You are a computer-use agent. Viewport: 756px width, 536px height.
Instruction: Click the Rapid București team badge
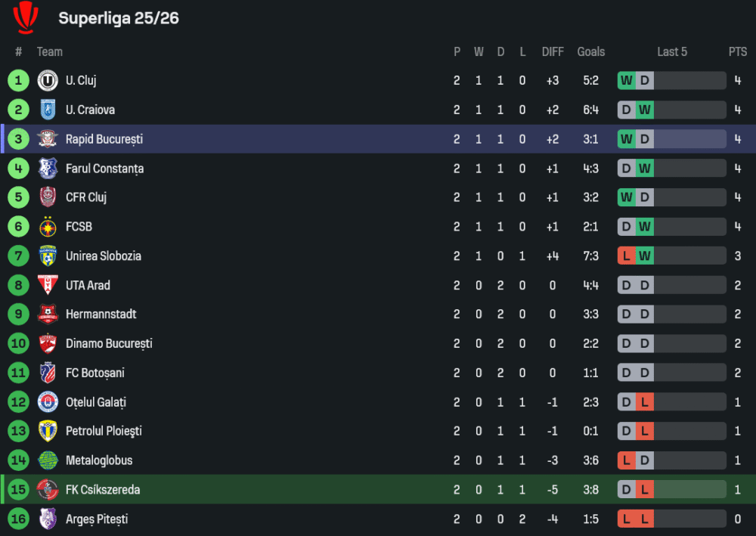(x=48, y=139)
